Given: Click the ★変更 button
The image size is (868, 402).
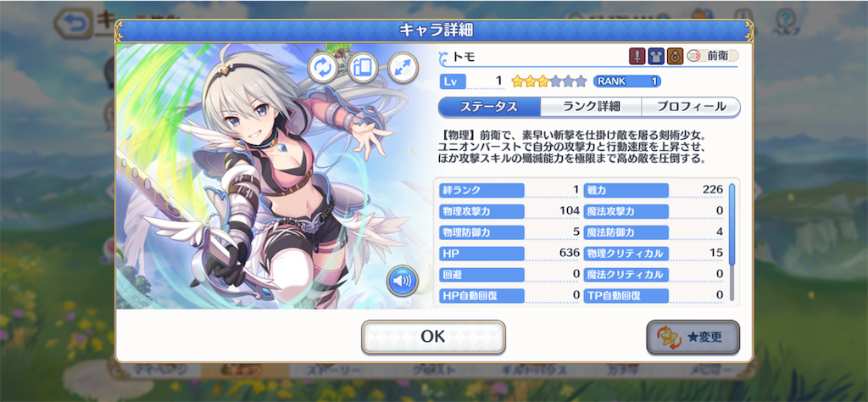Looking at the screenshot, I should pyautogui.click(x=693, y=337).
